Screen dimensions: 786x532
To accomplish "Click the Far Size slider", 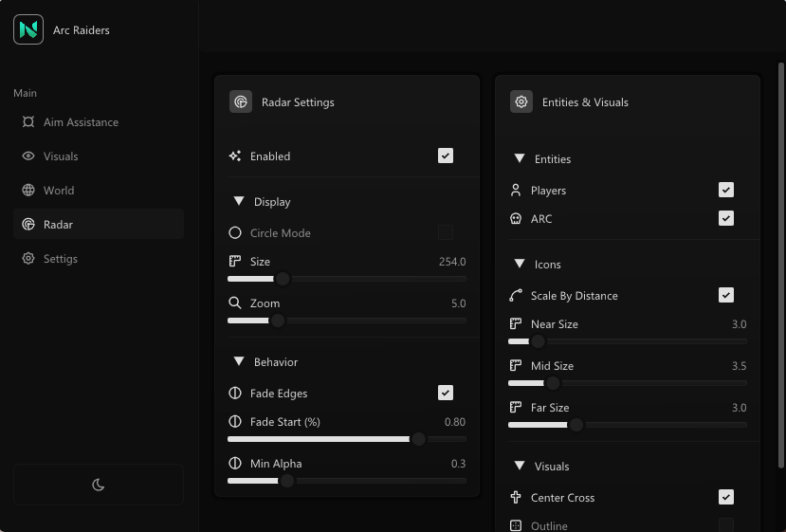I will point(628,425).
